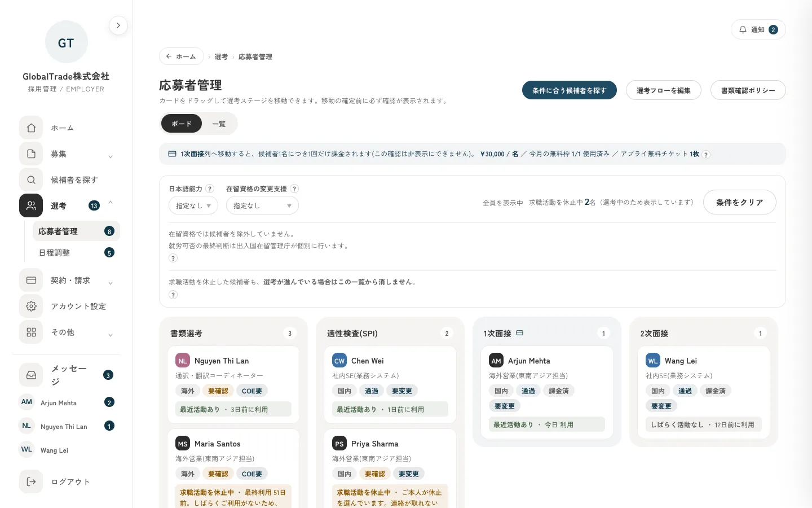
Task: Switch to ボード view
Action: [182, 124]
